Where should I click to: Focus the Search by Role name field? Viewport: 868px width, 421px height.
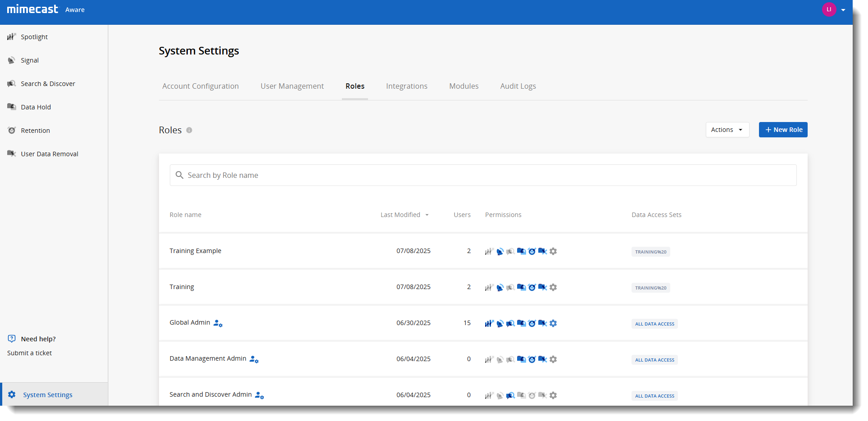pyautogui.click(x=483, y=175)
